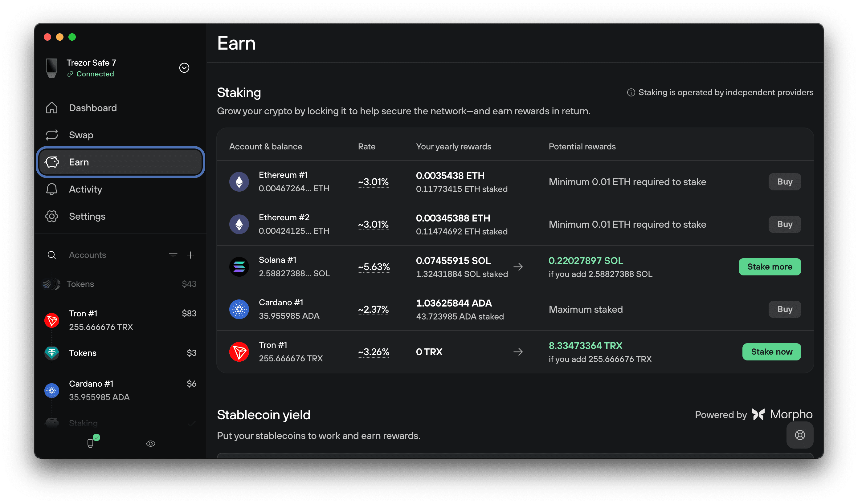Open the Activity page
Viewport: 858px width, 504px height.
[121, 189]
